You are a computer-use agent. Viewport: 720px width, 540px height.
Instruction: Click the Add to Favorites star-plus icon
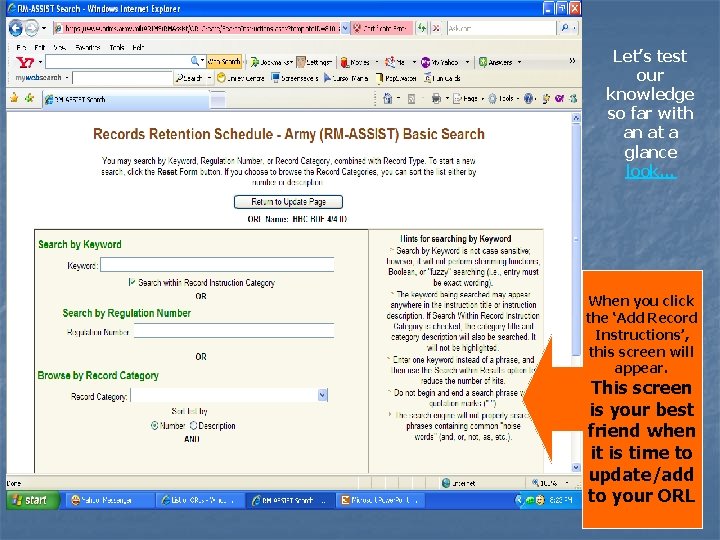pos(30,98)
